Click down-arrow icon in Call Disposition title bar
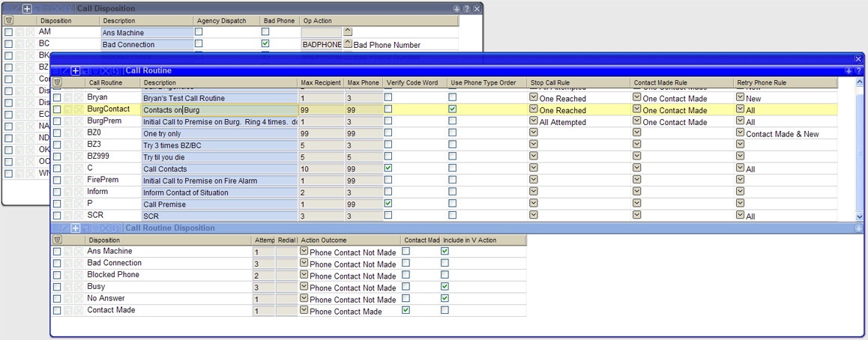This screenshot has width=868, height=340. (x=456, y=9)
